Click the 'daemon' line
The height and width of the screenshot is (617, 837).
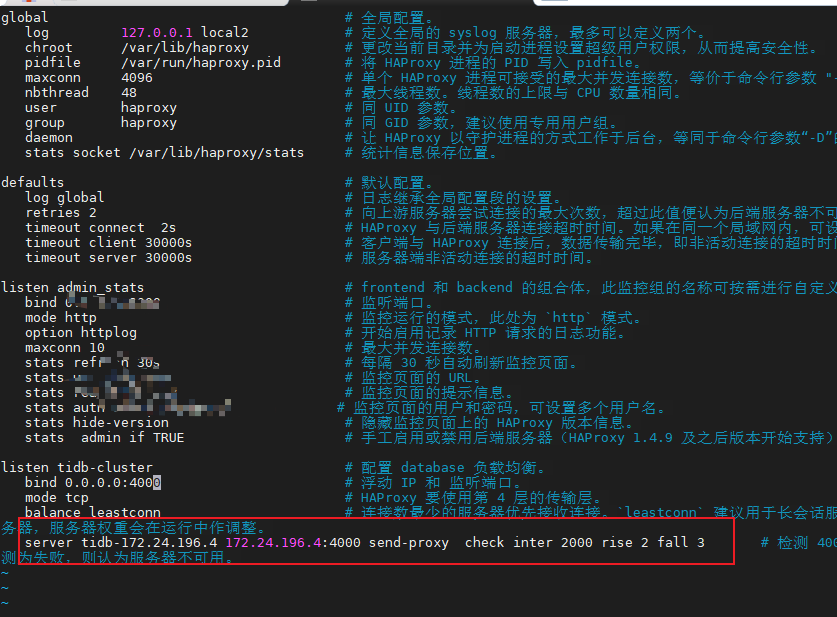click(49, 138)
